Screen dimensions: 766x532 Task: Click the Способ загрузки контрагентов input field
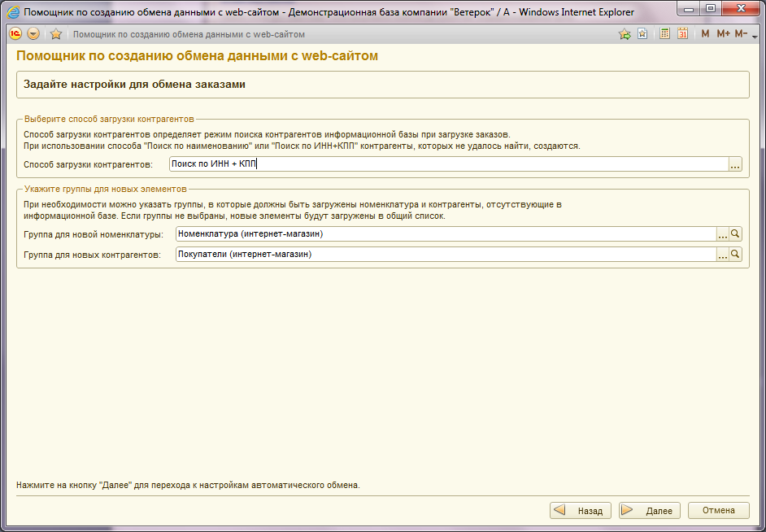click(449, 164)
